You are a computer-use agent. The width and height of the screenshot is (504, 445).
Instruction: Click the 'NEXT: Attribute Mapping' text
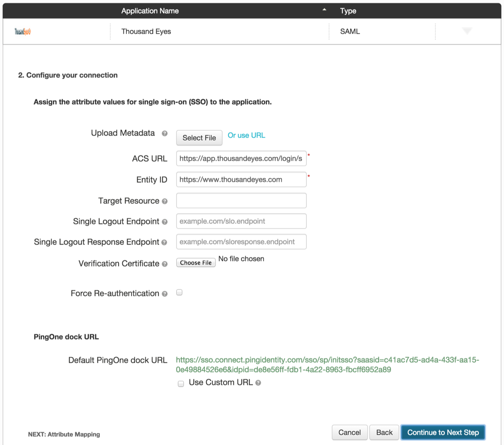point(64,434)
